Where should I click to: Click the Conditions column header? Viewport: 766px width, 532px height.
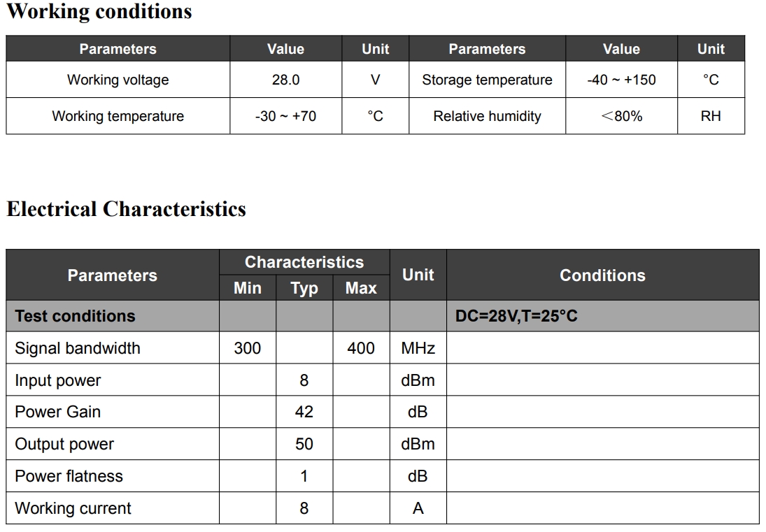click(603, 275)
